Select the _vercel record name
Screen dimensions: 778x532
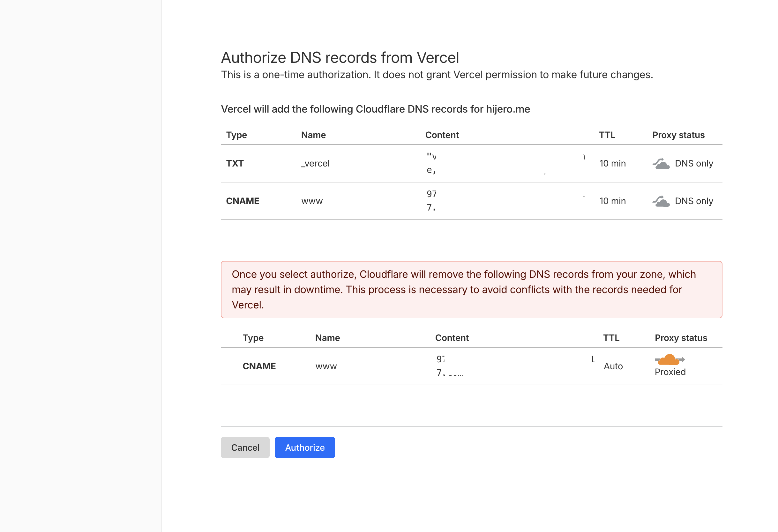click(x=315, y=163)
